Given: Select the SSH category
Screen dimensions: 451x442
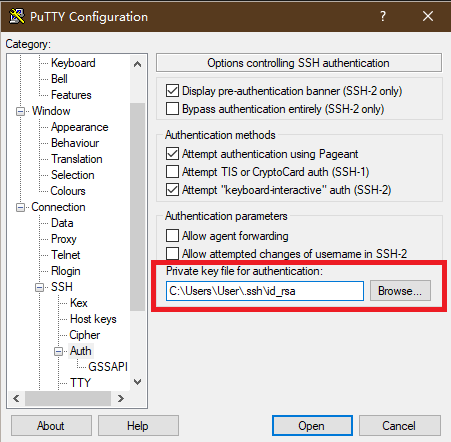Looking at the screenshot, I should pos(62,287).
